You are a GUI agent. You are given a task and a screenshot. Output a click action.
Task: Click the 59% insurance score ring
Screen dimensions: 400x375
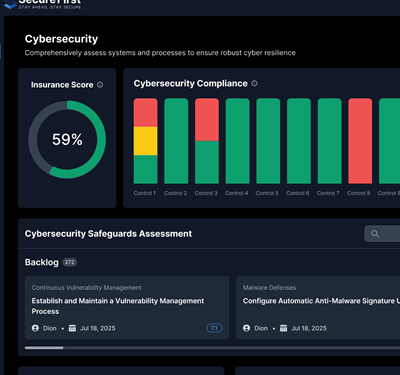pyautogui.click(x=67, y=139)
